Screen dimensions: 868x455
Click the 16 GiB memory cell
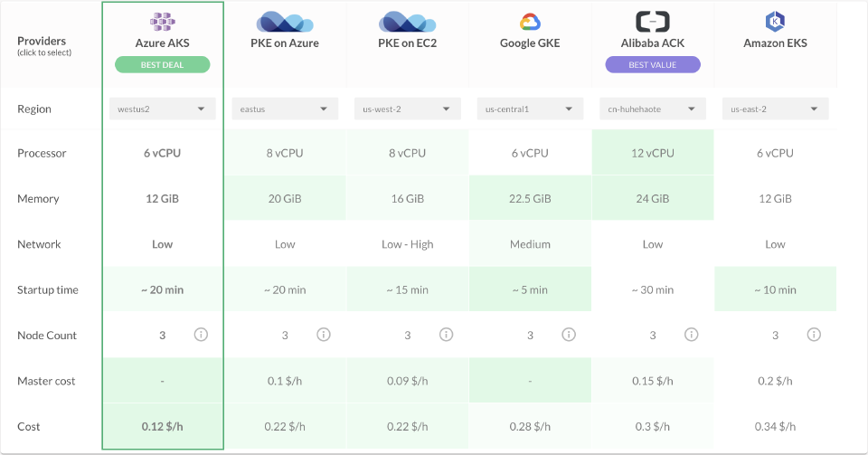[x=408, y=199]
